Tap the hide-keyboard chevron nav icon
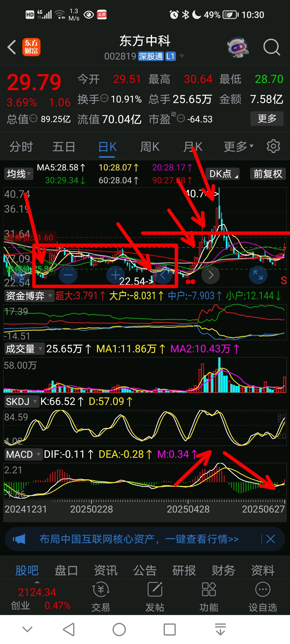Image resolution: width=290 pixels, height=644 pixels. [27, 629]
